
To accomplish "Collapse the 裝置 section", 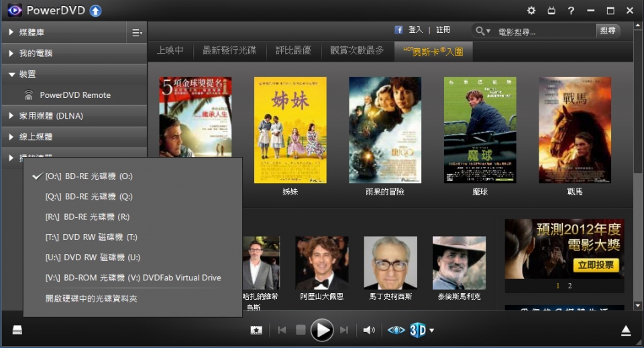I will (28, 74).
